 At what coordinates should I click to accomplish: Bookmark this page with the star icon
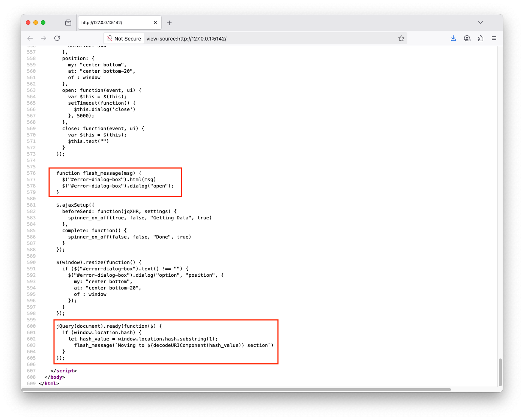click(x=401, y=38)
